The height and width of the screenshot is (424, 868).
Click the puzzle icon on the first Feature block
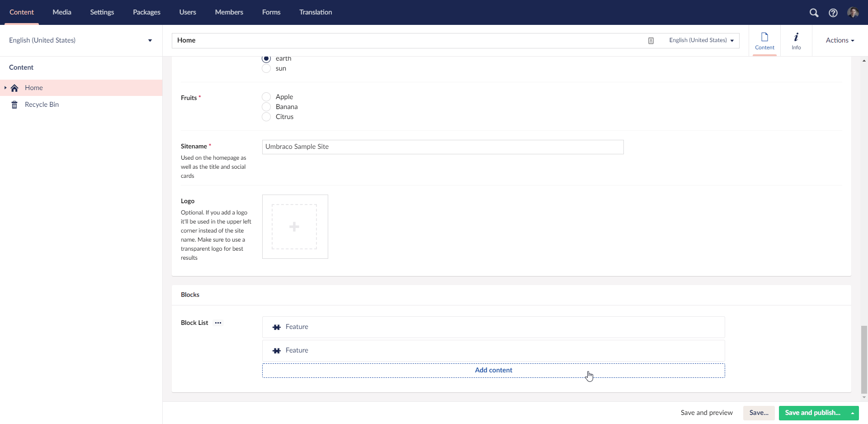coord(276,327)
